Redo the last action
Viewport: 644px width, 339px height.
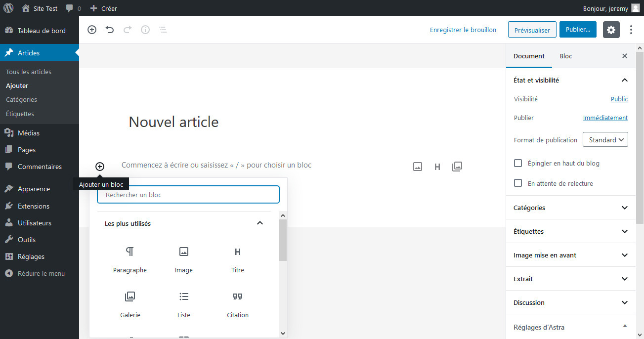tap(128, 30)
